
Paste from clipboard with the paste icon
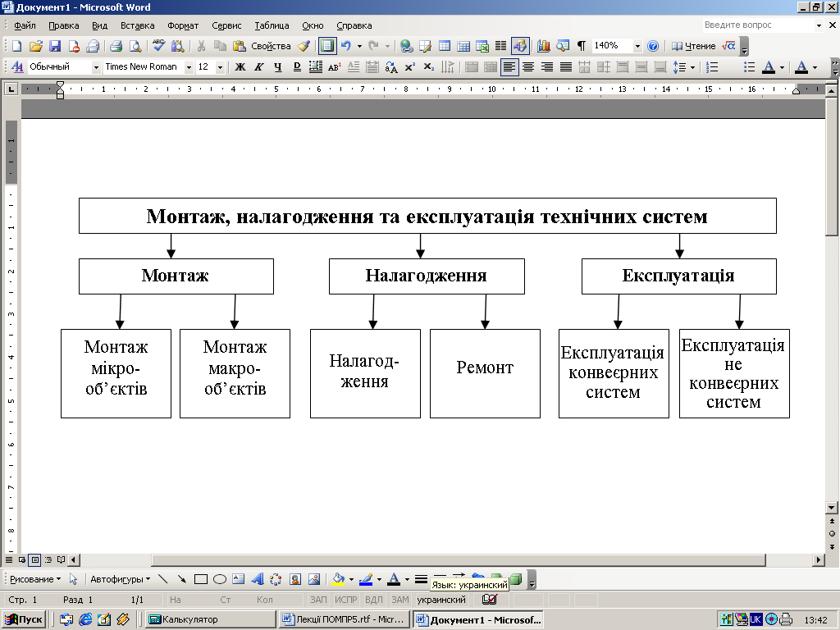pos(239,46)
